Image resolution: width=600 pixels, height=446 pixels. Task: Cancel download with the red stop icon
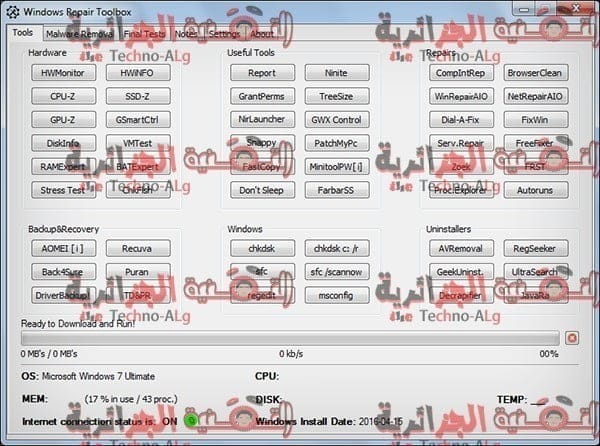pyautogui.click(x=572, y=338)
